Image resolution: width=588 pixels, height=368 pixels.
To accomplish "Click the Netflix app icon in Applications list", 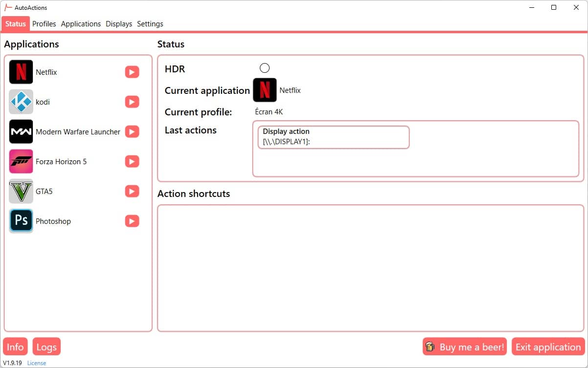I will tap(21, 72).
